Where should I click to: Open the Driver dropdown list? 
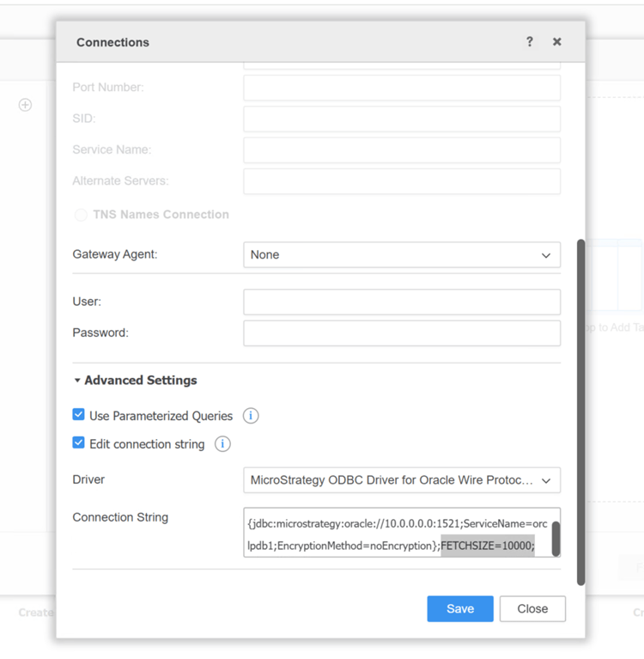click(x=402, y=480)
